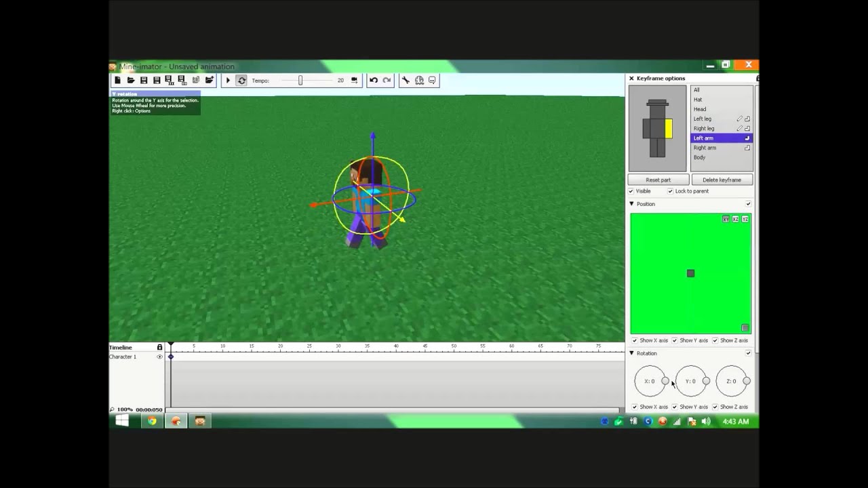Switch position pad to XY plane
The height and width of the screenshot is (488, 868).
tap(726, 219)
